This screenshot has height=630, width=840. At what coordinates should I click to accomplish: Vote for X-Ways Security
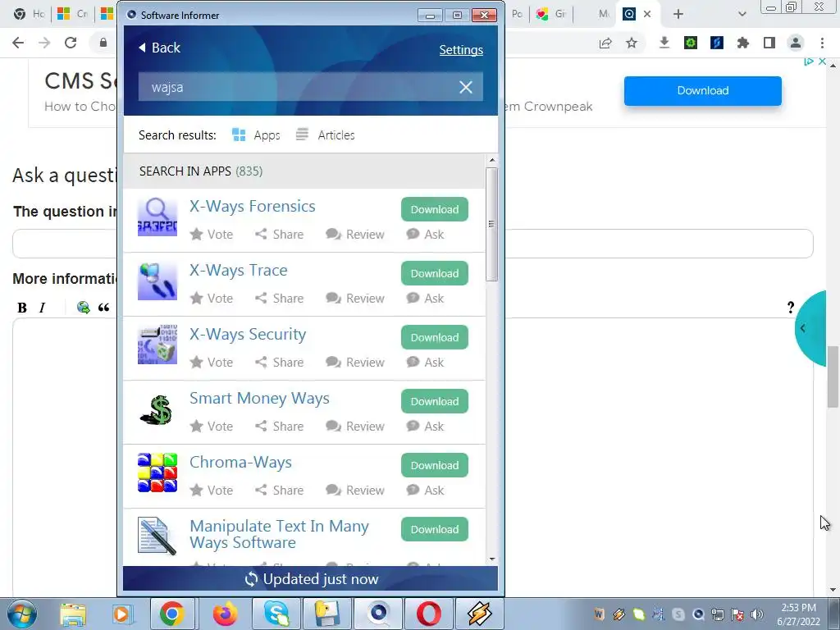pyautogui.click(x=212, y=363)
